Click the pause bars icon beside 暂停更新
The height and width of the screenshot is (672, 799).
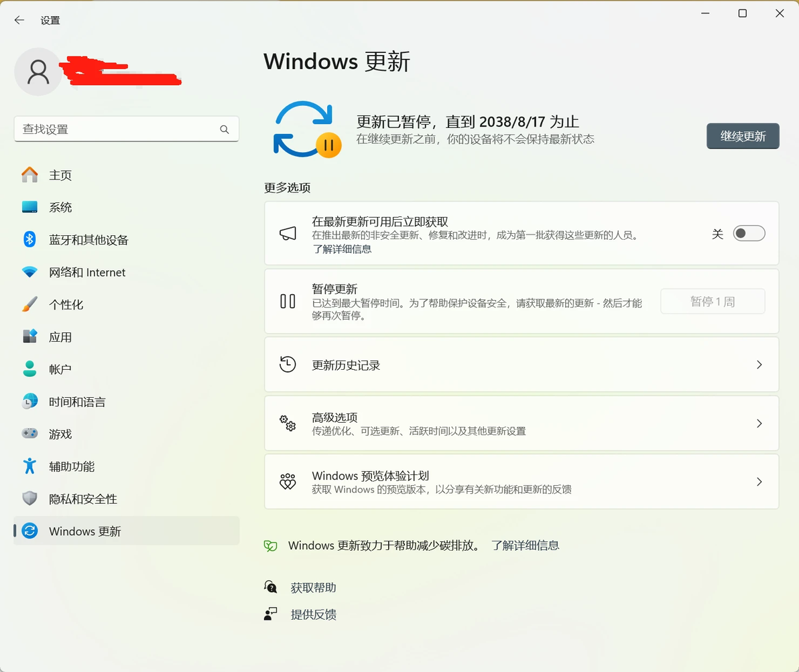(x=288, y=301)
